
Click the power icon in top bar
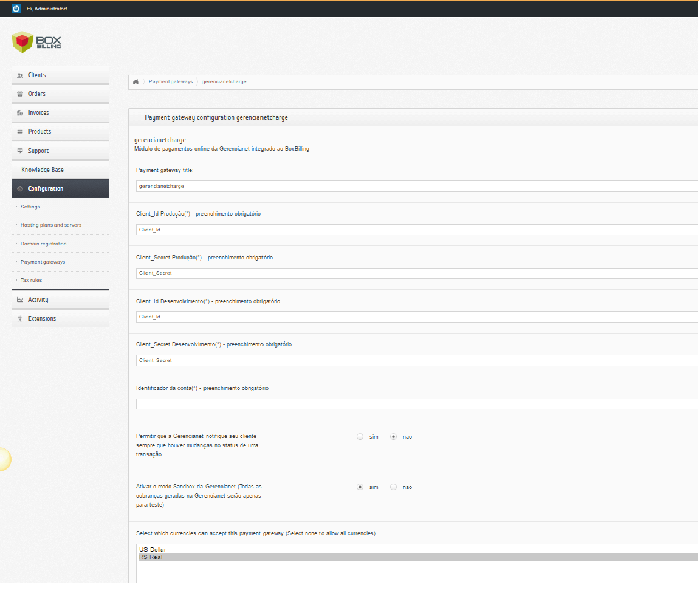click(x=16, y=9)
